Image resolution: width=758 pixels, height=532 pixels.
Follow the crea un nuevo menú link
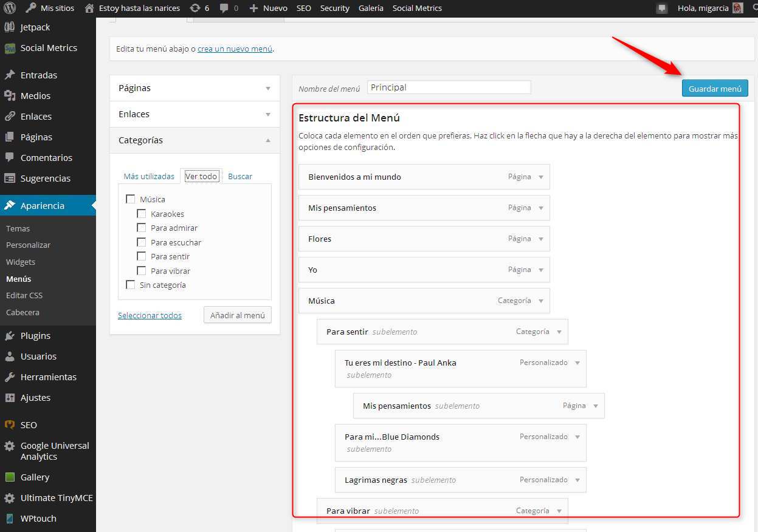pyautogui.click(x=235, y=49)
